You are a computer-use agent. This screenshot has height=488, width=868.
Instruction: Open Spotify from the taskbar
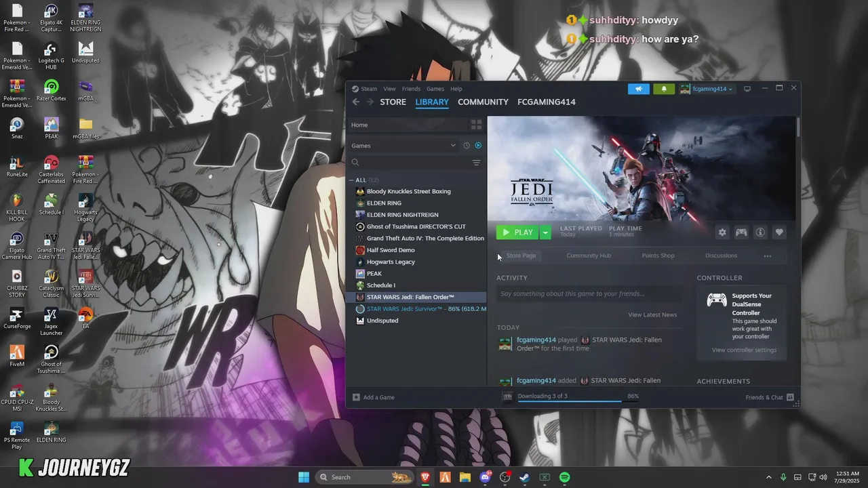[564, 477]
